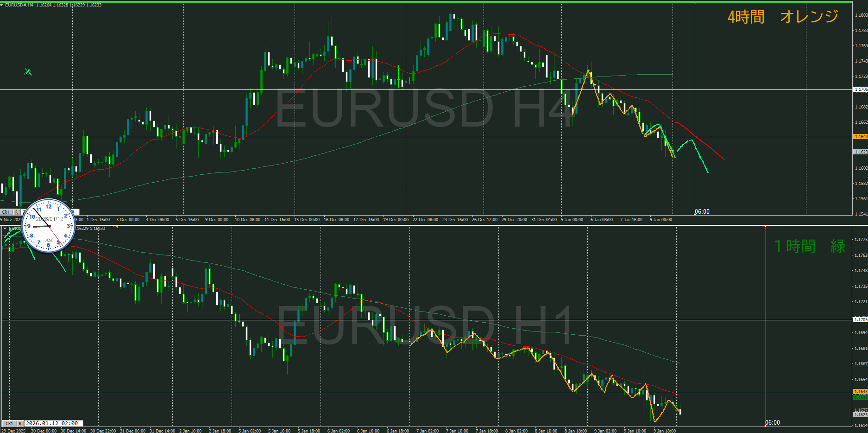
Task: Select the red vertical line in the H4 chart
Action: pos(695,93)
